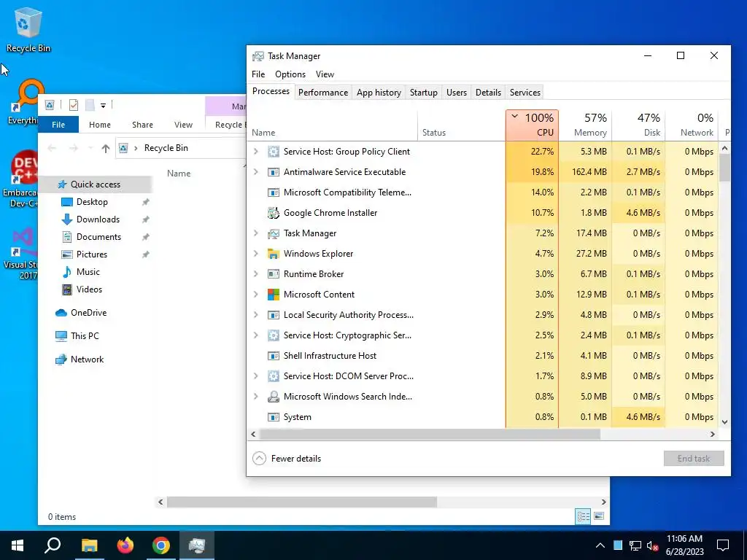Image resolution: width=747 pixels, height=560 pixels.
Task: Click the Microsoft Windows Search Indexer icon
Action: [273, 397]
